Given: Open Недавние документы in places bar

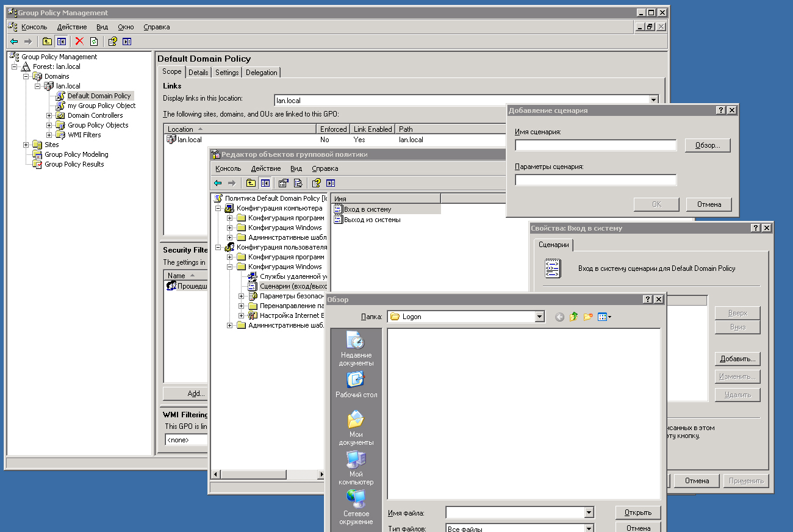Looking at the screenshot, I should [356, 350].
